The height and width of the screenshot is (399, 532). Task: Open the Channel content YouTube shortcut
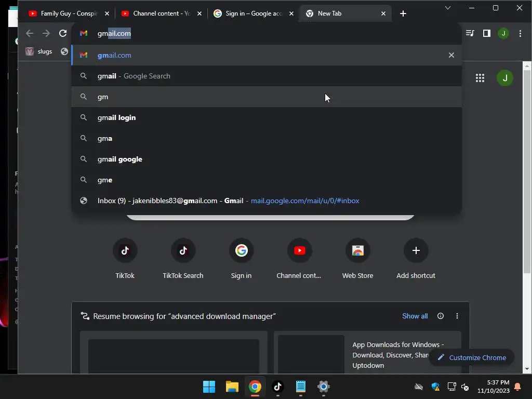(x=299, y=259)
